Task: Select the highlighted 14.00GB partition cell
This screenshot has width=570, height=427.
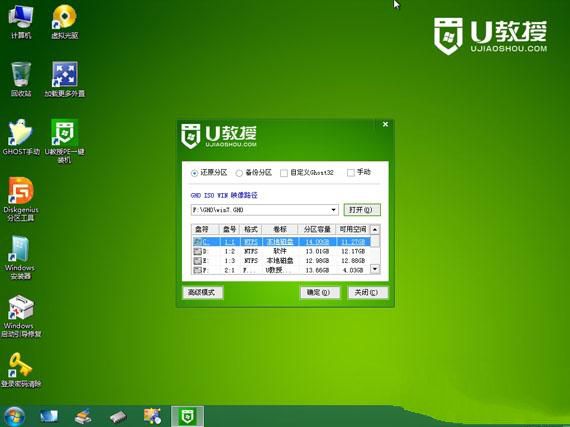Action: click(x=317, y=242)
